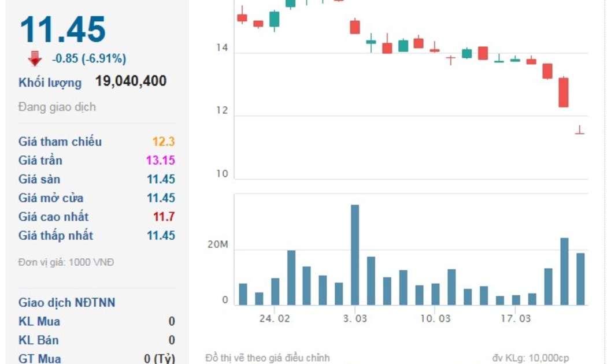Click the Giao dịch NĐTNN heading
The image size is (607, 364).
[66, 303]
